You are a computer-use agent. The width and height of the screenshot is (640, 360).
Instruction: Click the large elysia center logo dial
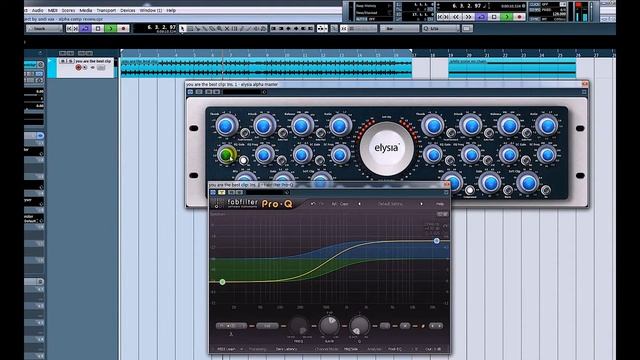(386, 148)
